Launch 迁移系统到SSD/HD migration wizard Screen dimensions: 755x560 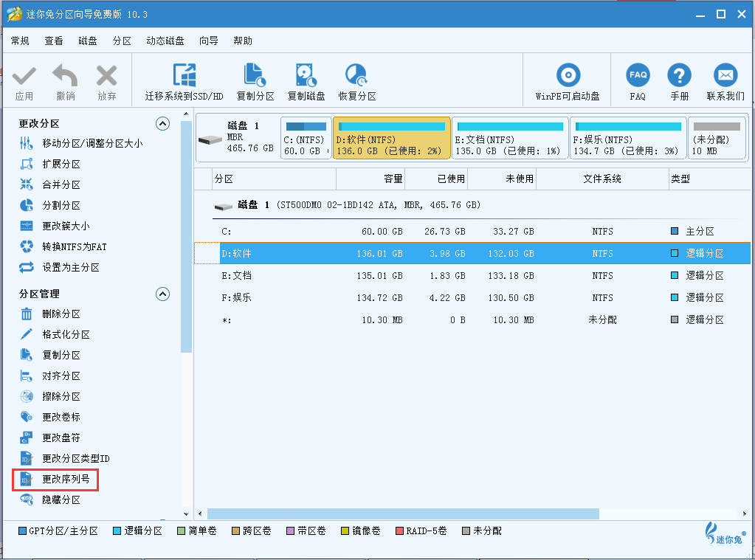pyautogui.click(x=184, y=83)
